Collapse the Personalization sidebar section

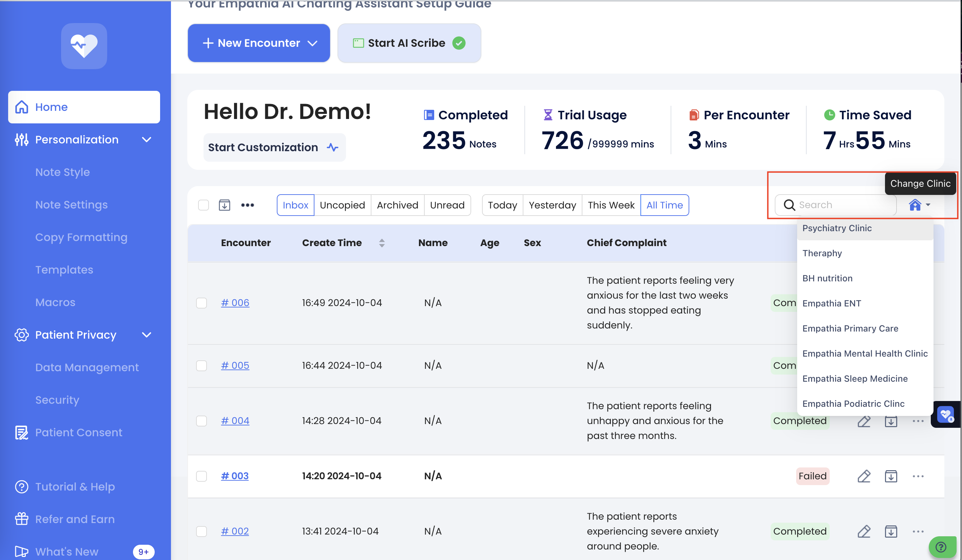(x=147, y=140)
